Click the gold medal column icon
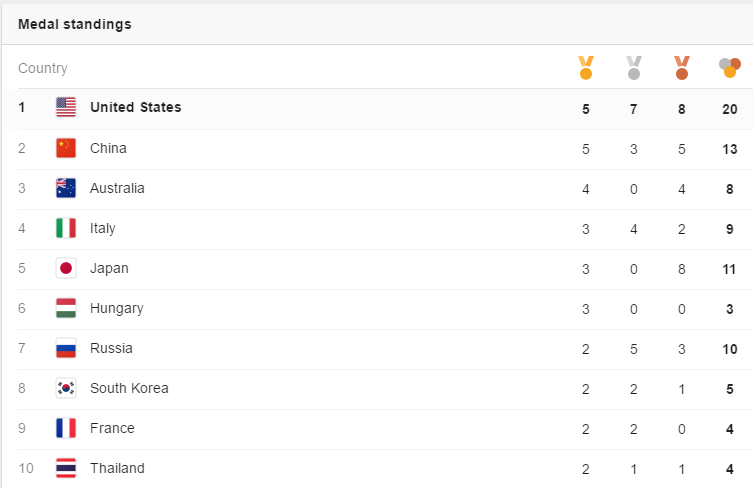Viewport: 753px width, 488px height. point(586,68)
